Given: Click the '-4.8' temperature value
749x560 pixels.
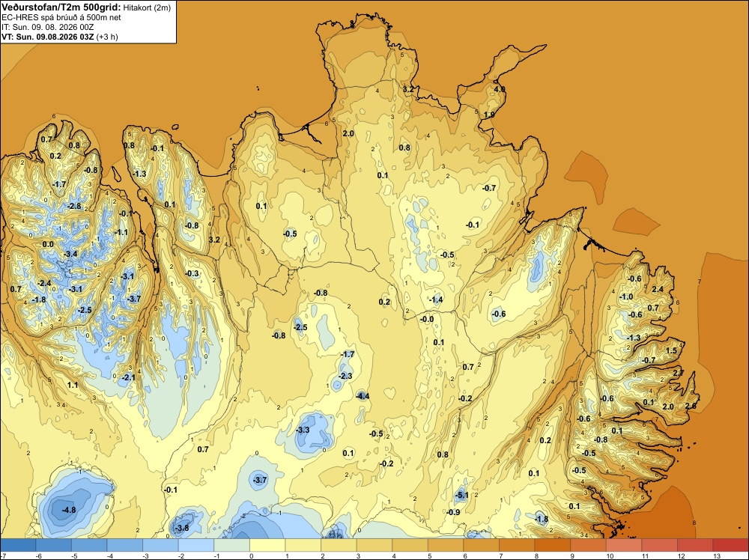Looking at the screenshot, I should point(69,510).
